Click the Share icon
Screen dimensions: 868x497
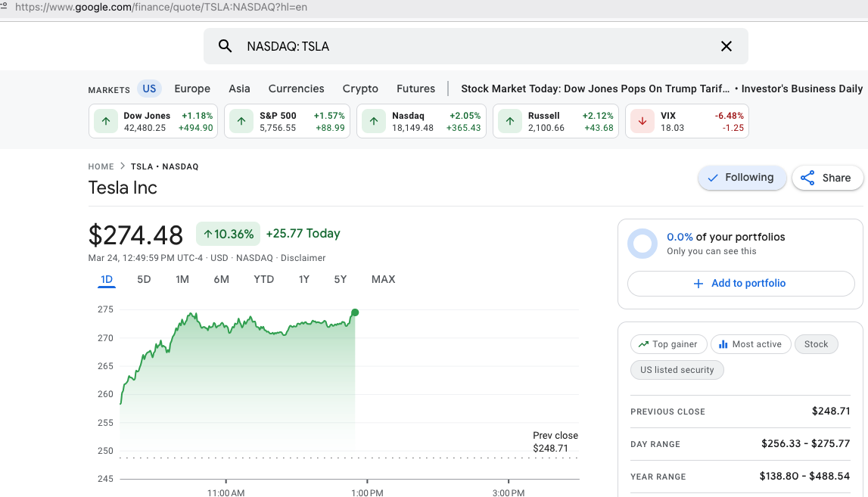[807, 178]
